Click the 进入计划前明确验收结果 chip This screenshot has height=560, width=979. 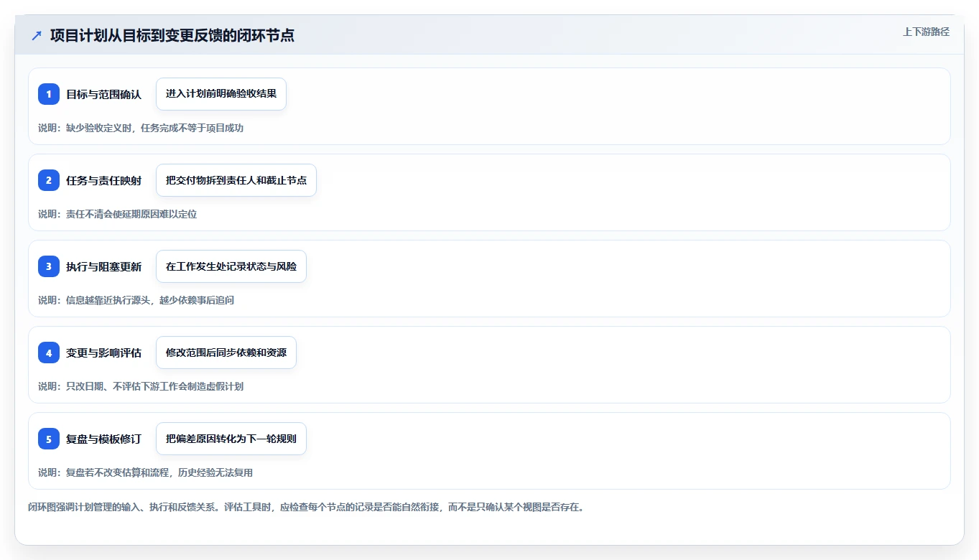point(221,94)
